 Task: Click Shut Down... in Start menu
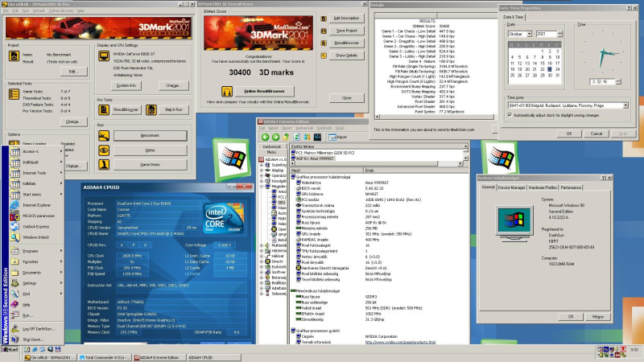[36, 339]
